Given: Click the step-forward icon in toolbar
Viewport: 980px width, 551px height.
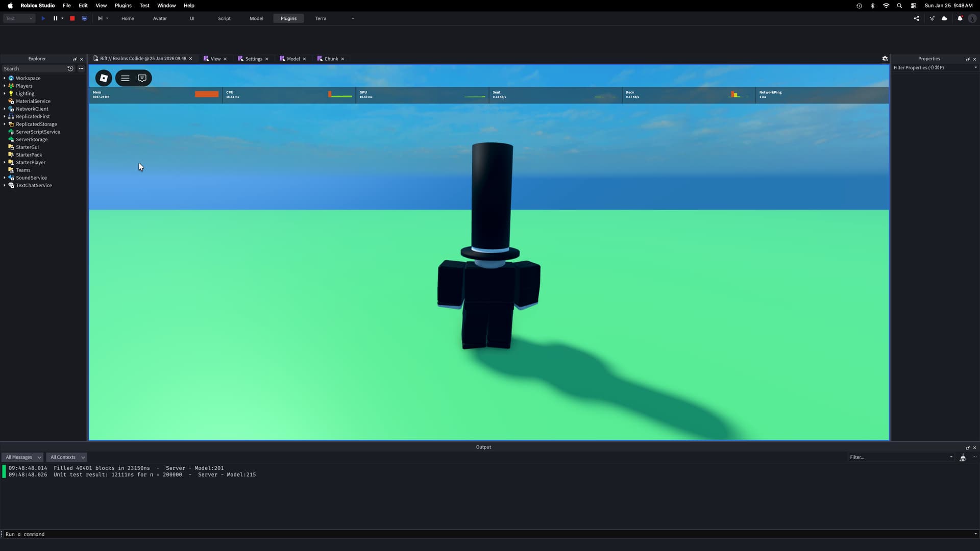Looking at the screenshot, I should [100, 18].
